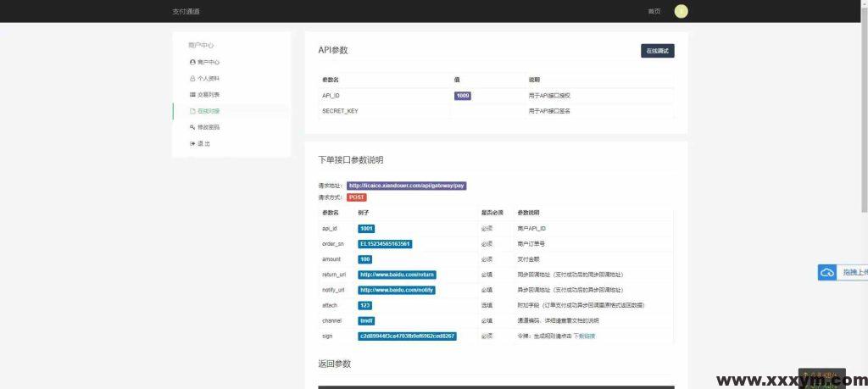Open the user avatar in top bar

[681, 11]
